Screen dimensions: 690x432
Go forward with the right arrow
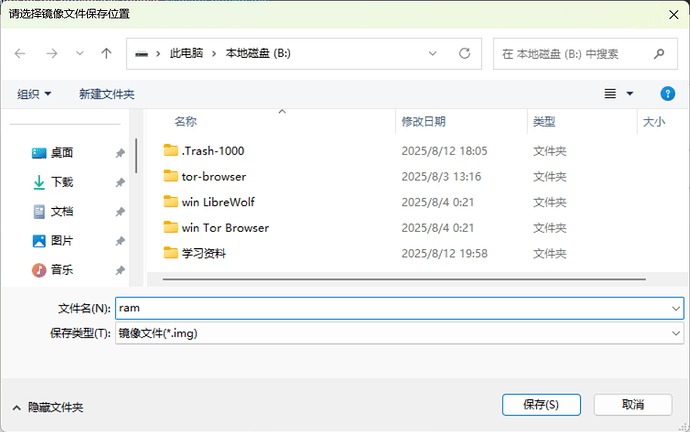click(x=52, y=54)
